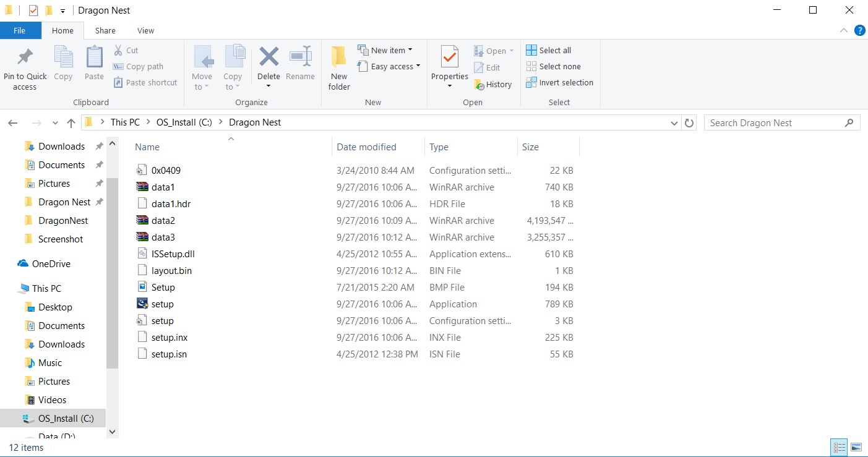Image resolution: width=868 pixels, height=457 pixels.
Task: Select the data2 WinRAR archive icon
Action: pyautogui.click(x=142, y=220)
